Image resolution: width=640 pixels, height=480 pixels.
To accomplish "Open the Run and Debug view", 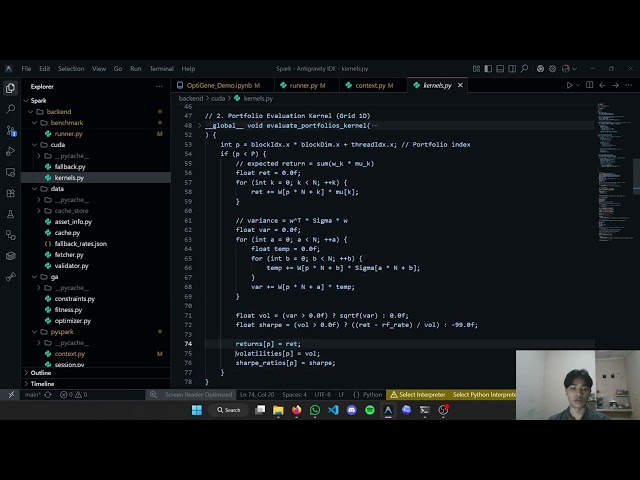I will (11, 151).
